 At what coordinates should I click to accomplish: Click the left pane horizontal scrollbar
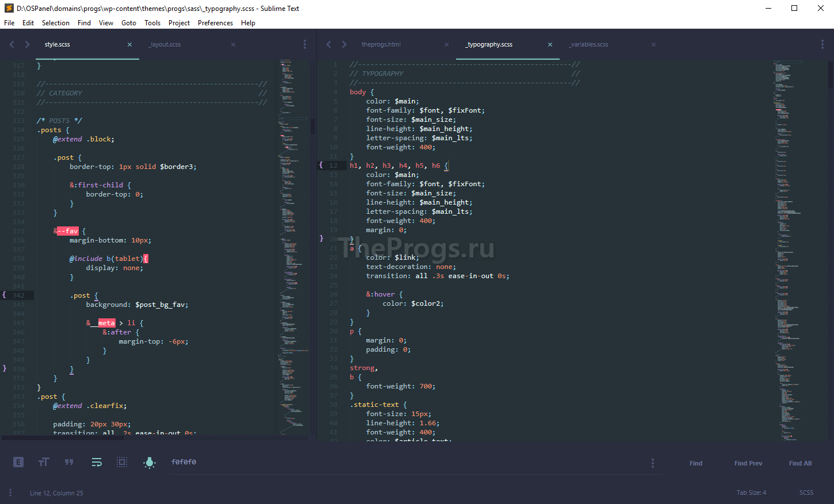pos(63,438)
